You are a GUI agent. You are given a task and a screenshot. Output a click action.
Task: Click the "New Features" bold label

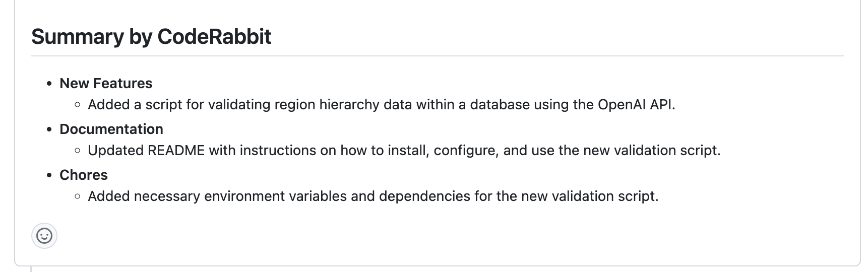click(106, 83)
